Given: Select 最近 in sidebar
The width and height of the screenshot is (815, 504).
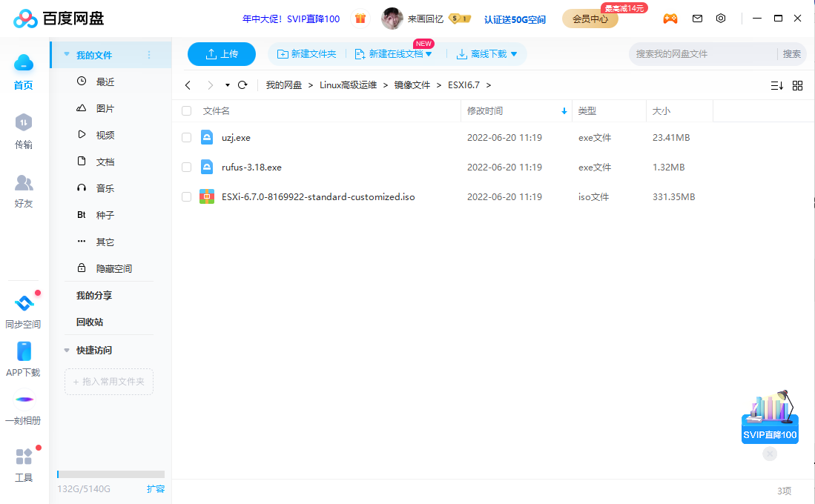Looking at the screenshot, I should pos(105,82).
